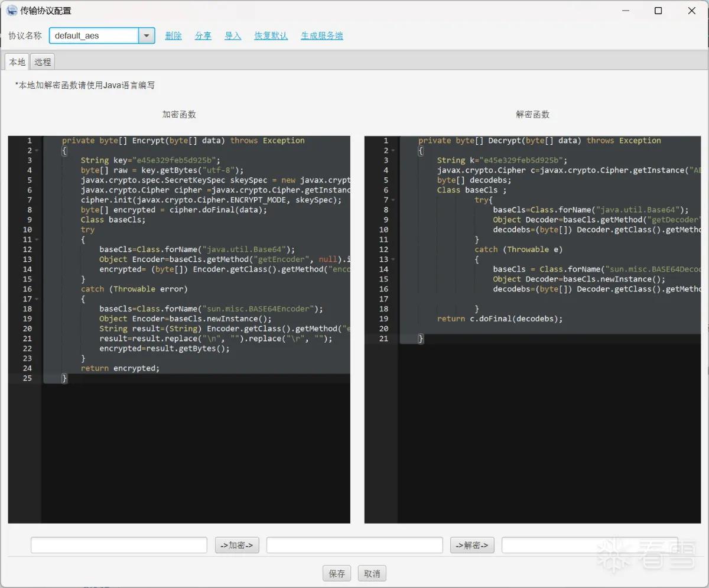Click the sun.misc.BASE64Encoder line

(211, 309)
